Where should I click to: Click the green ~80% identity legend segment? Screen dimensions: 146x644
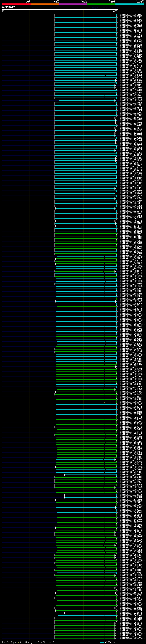pos(101,4)
